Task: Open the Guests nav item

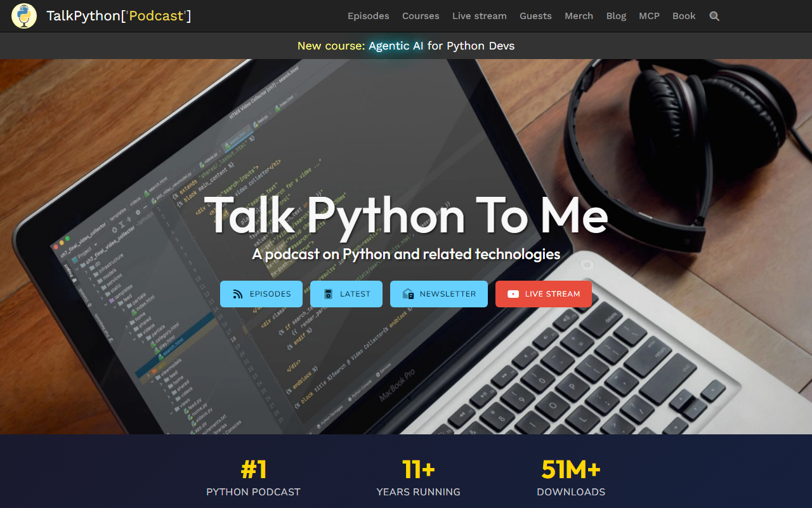Action: tap(535, 16)
